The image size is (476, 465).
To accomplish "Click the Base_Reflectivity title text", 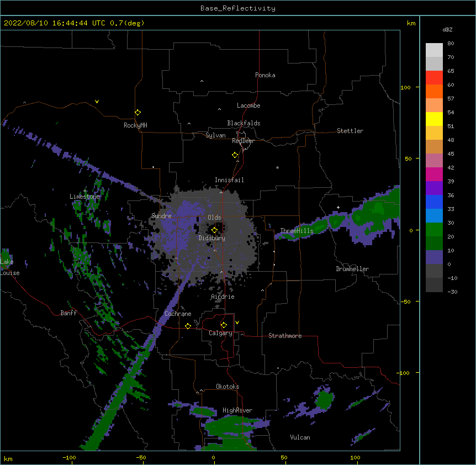I will (238, 8).
